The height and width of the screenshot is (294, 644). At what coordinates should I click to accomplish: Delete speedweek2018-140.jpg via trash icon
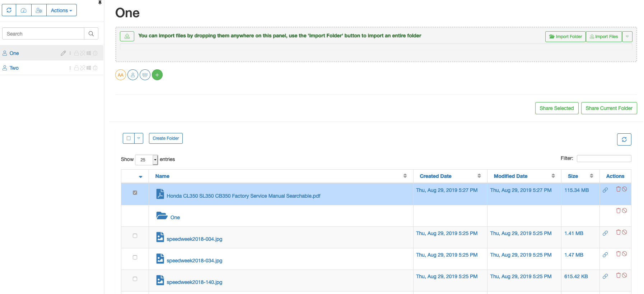click(619, 275)
